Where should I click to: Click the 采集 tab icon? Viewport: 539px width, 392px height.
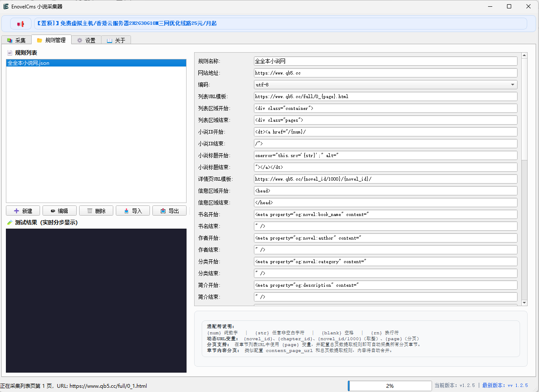tap(10, 40)
